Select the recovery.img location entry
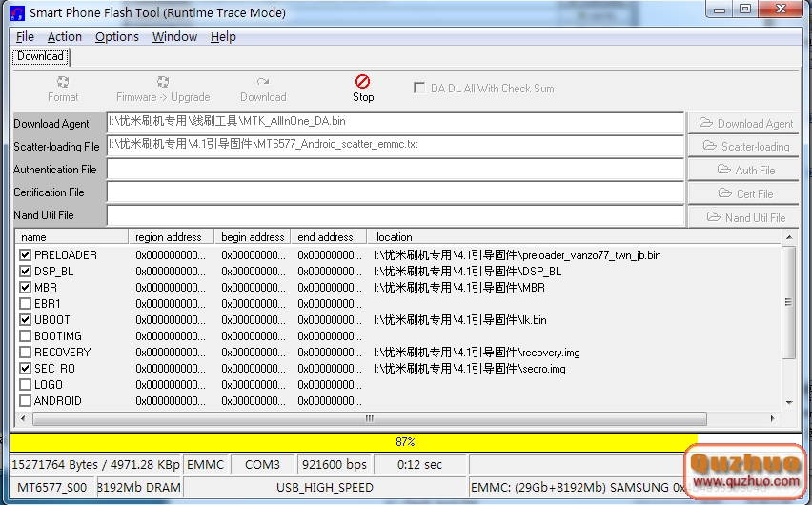Image resolution: width=812 pixels, height=505 pixels. pyautogui.click(x=477, y=353)
